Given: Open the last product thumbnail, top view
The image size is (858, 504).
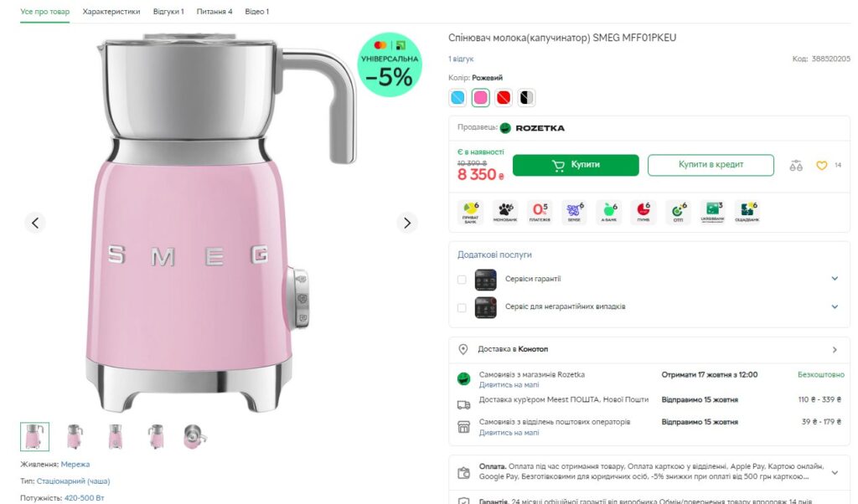Looking at the screenshot, I should [194, 436].
